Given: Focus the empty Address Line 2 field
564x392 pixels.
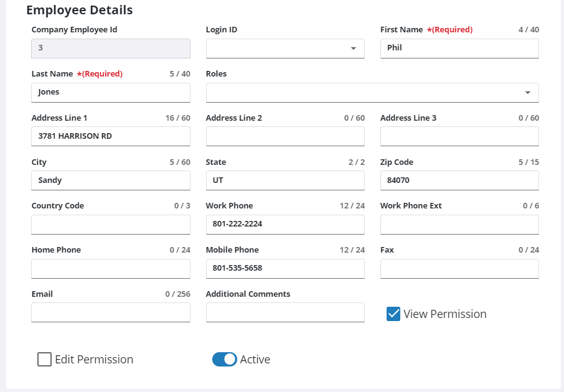Looking at the screenshot, I should point(285,136).
